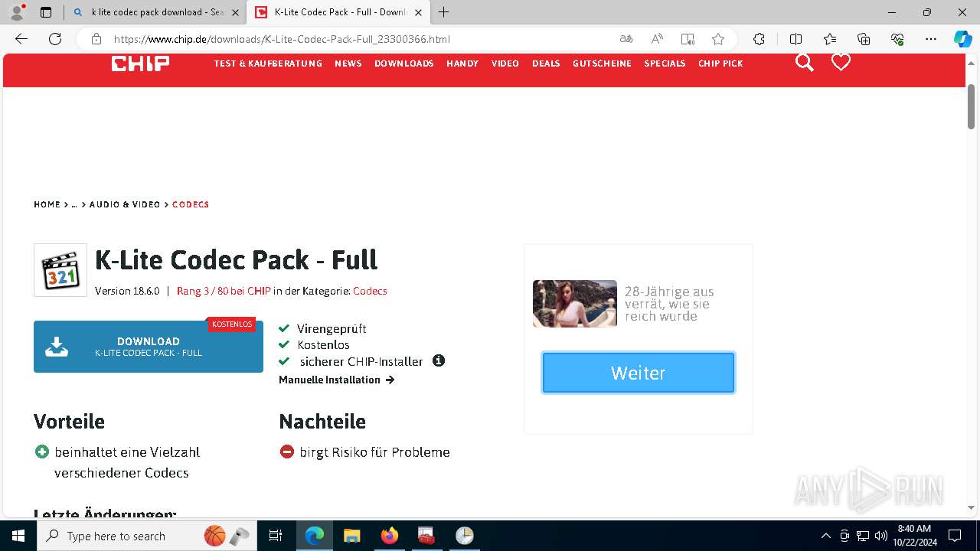Click the CHIP heart wishlist icon
Viewport: 980px width, 551px height.
(x=841, y=63)
